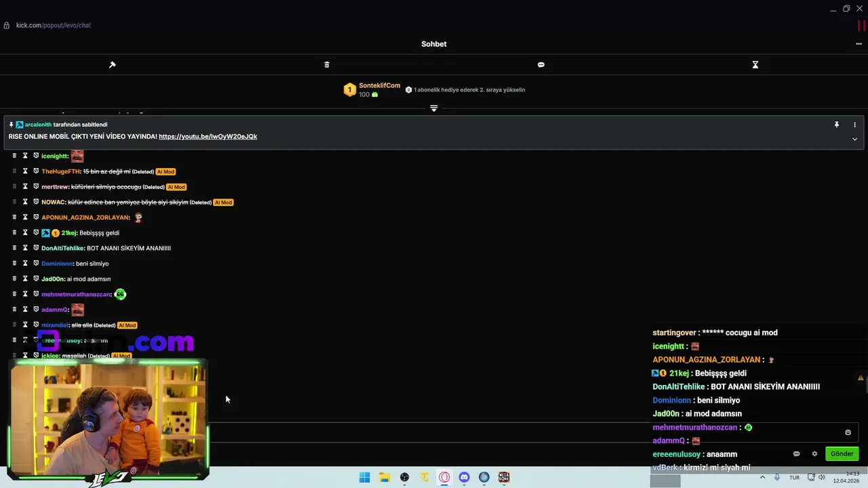
Task: Open Megabonk game from taskbar
Action: point(504,477)
